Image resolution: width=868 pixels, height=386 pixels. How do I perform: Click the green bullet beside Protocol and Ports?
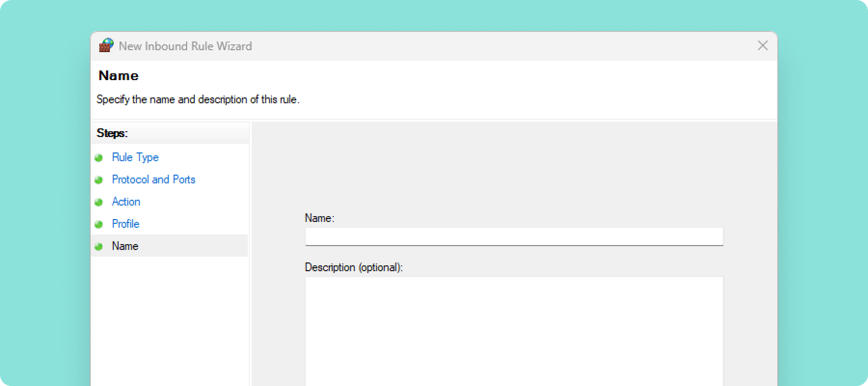[99, 180]
